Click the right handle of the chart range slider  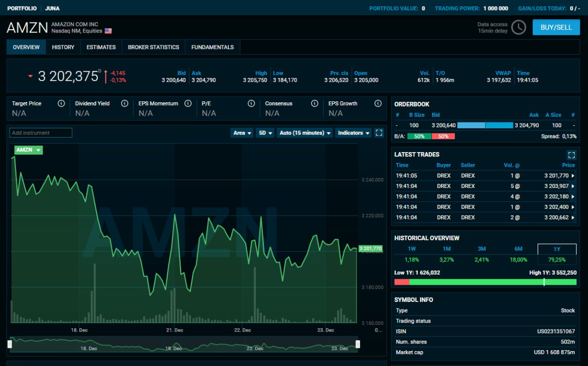pos(358,343)
